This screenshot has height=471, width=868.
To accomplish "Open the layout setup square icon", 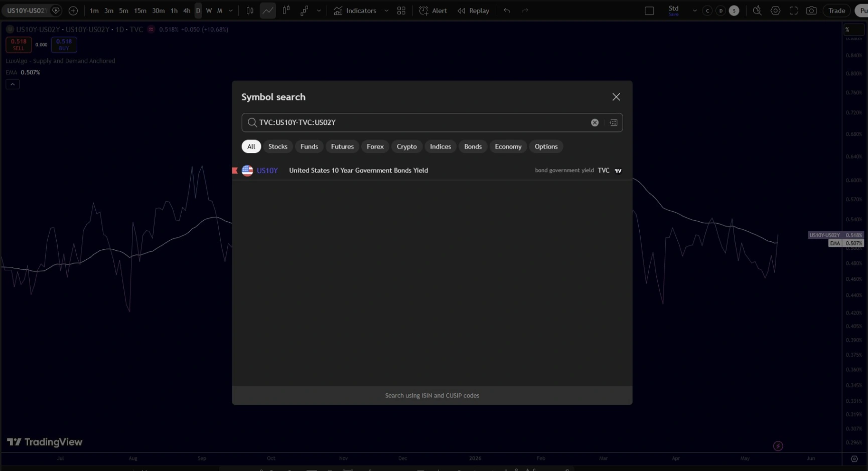I will point(649,11).
